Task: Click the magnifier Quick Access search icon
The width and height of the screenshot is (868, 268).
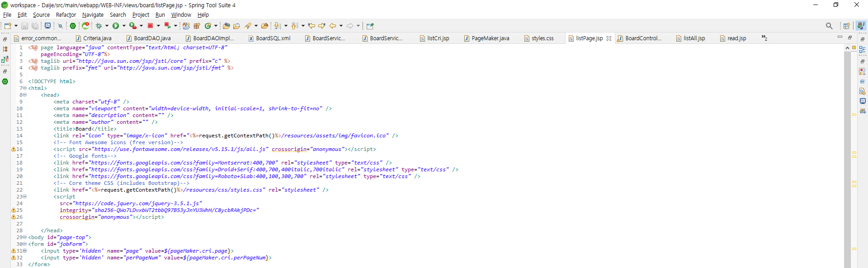Action: [x=829, y=26]
